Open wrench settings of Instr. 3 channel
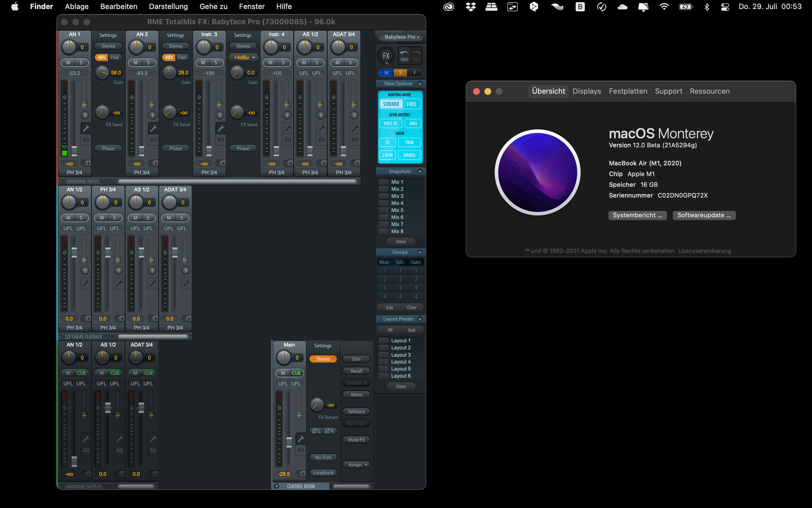 click(221, 128)
